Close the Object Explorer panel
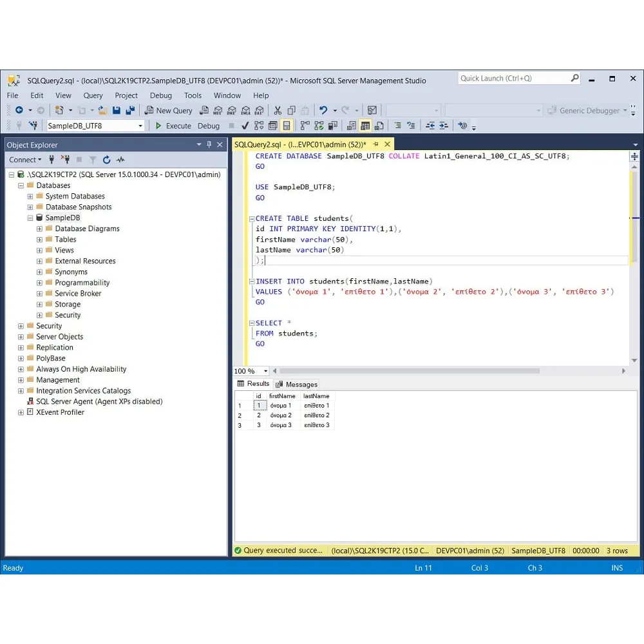The height and width of the screenshot is (644, 644). coord(220,144)
